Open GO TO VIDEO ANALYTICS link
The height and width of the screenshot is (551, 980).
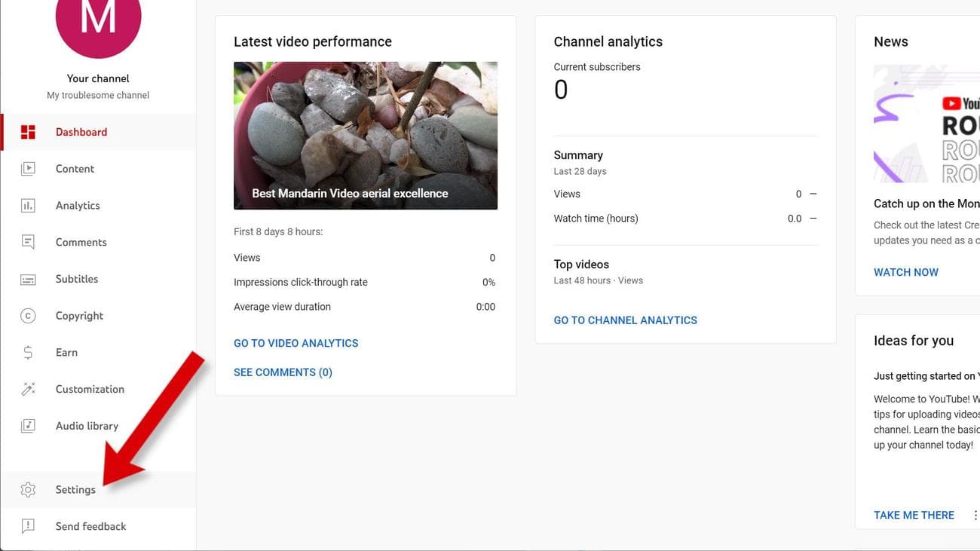(296, 343)
